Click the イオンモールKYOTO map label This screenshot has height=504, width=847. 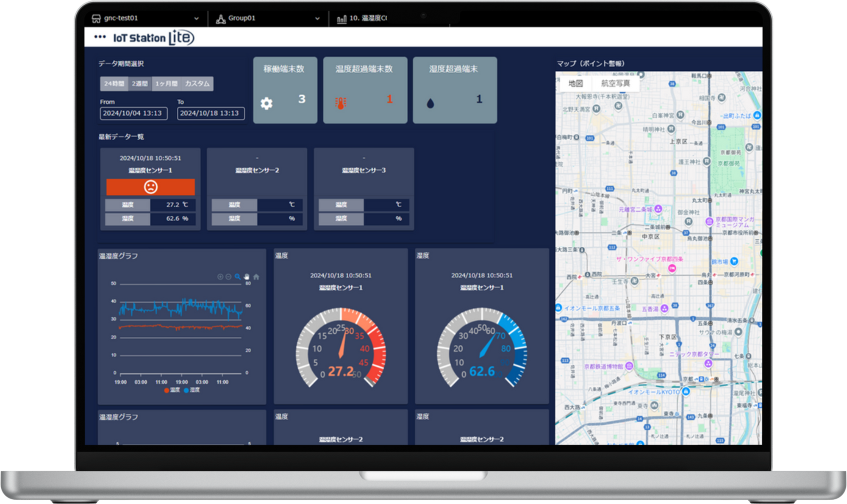(653, 392)
